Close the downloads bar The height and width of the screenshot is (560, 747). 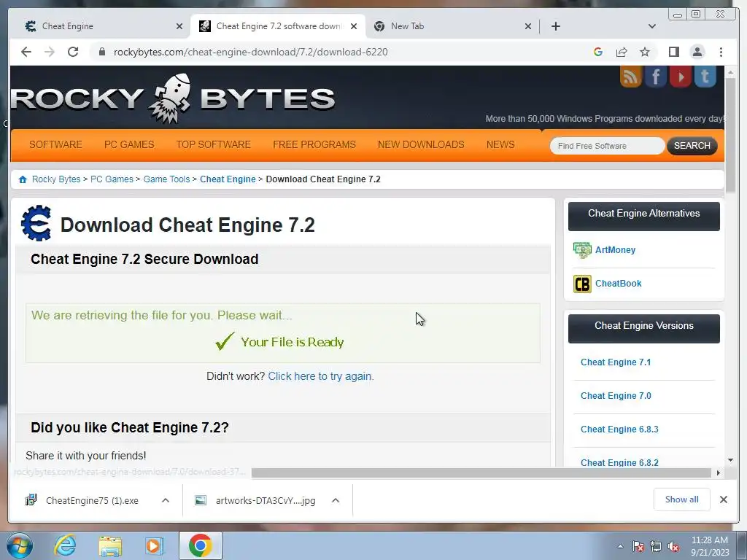pyautogui.click(x=723, y=499)
